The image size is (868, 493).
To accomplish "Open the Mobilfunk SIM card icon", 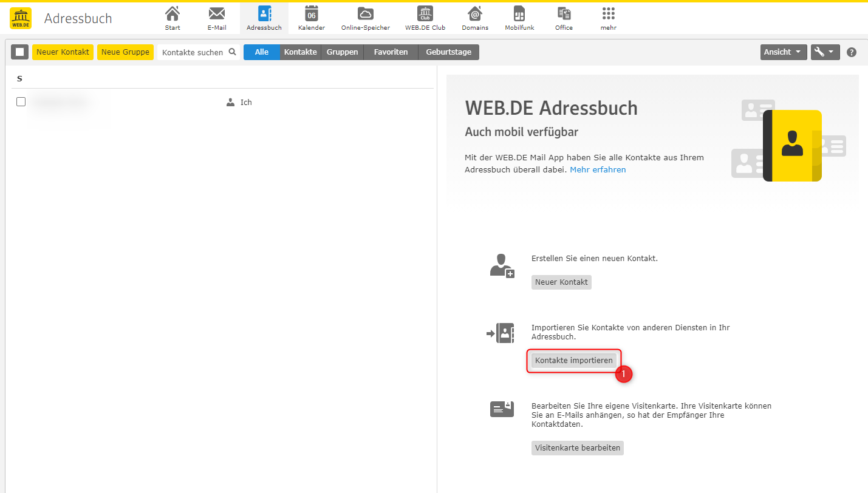I will pos(519,14).
